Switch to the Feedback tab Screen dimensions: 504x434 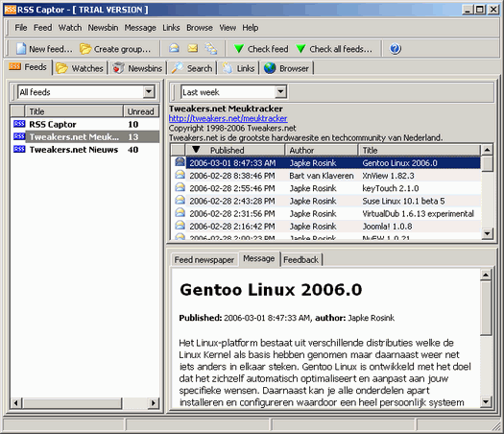pyautogui.click(x=300, y=260)
